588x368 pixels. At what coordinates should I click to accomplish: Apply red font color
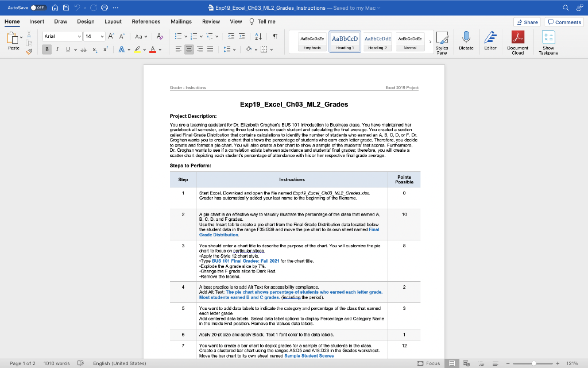[153, 49]
